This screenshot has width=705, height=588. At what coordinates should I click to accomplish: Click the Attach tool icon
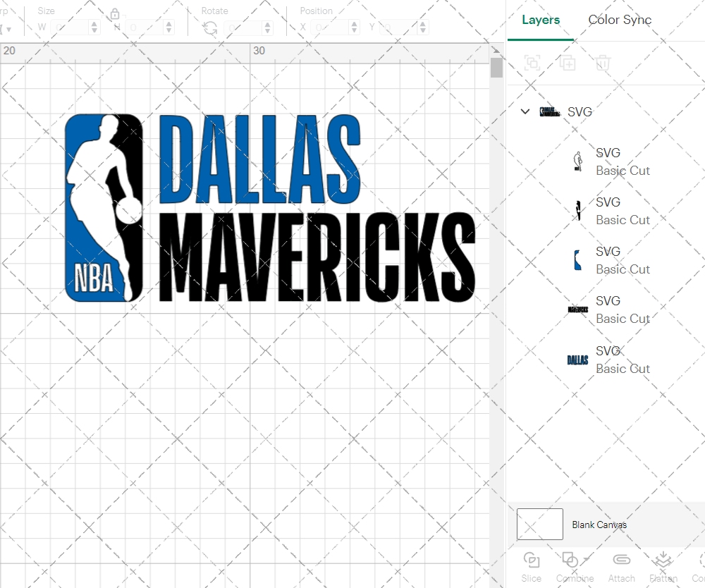click(x=621, y=560)
